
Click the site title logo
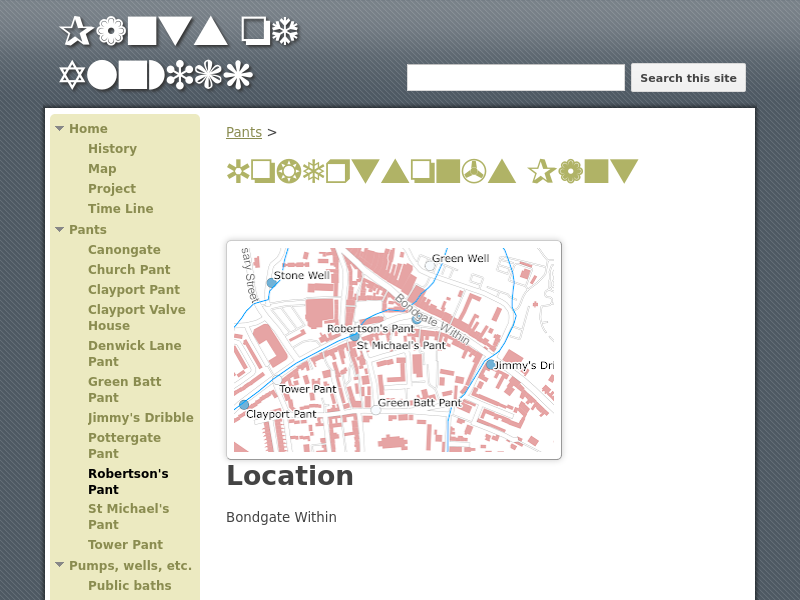[180, 52]
